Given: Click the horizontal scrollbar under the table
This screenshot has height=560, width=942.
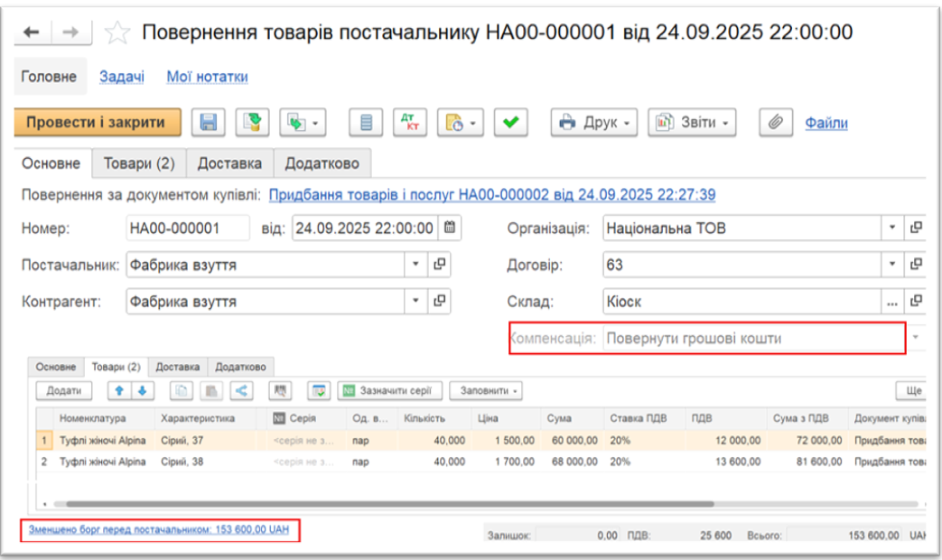Looking at the screenshot, I should 361,502.
